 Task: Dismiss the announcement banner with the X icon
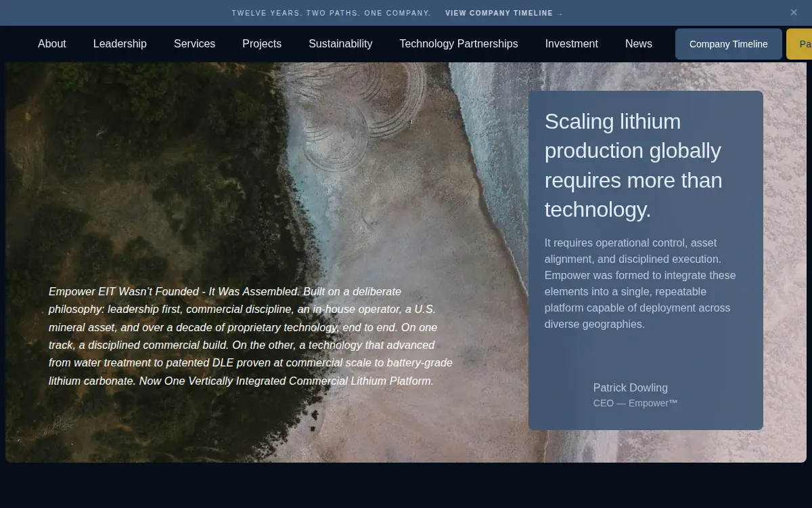pos(794,12)
